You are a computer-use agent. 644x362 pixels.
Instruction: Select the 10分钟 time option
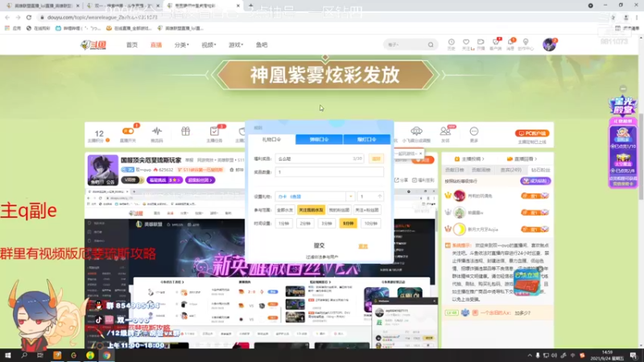click(x=370, y=224)
